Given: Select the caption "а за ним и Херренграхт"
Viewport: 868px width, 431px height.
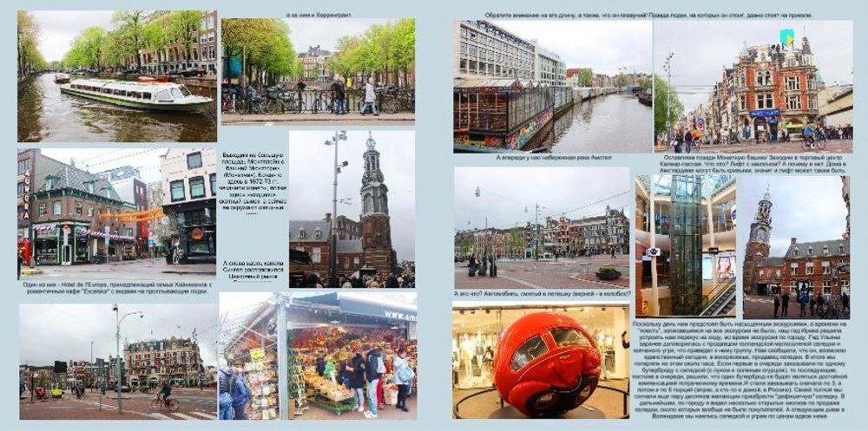Looking at the screenshot, I should tap(317, 15).
